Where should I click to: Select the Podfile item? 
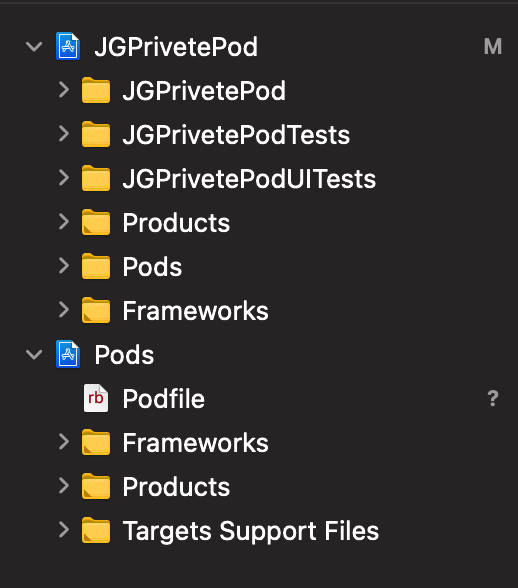tap(259, 398)
